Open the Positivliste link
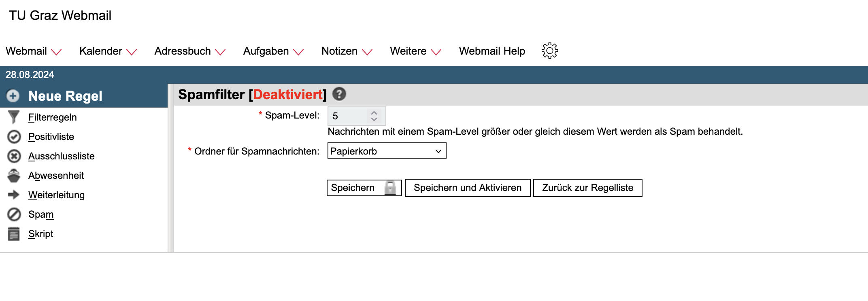868x301 pixels. [x=51, y=137]
